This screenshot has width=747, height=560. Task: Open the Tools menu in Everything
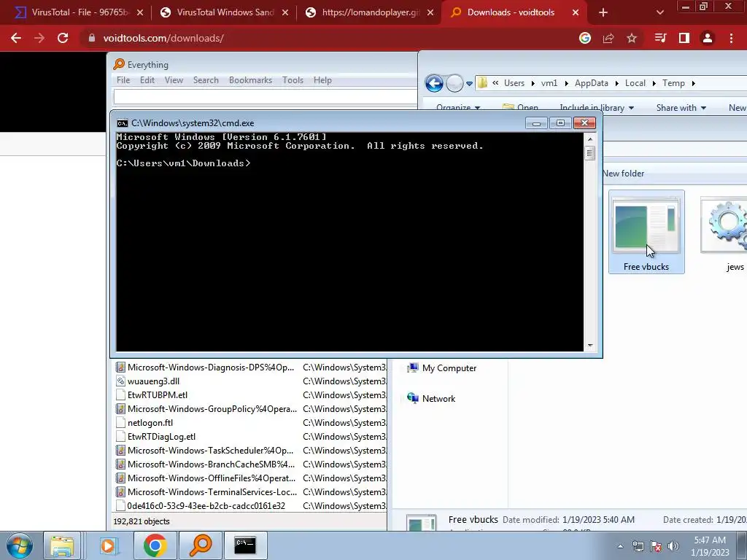coord(293,80)
